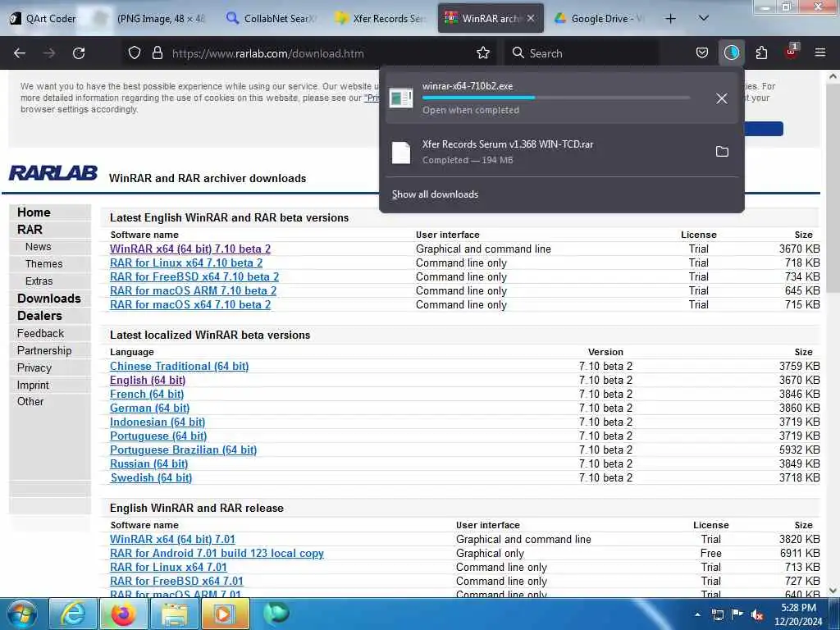Image resolution: width=840 pixels, height=630 pixels.
Task: Cancel the winrar-x64-710b2.exe download
Action: coord(722,98)
